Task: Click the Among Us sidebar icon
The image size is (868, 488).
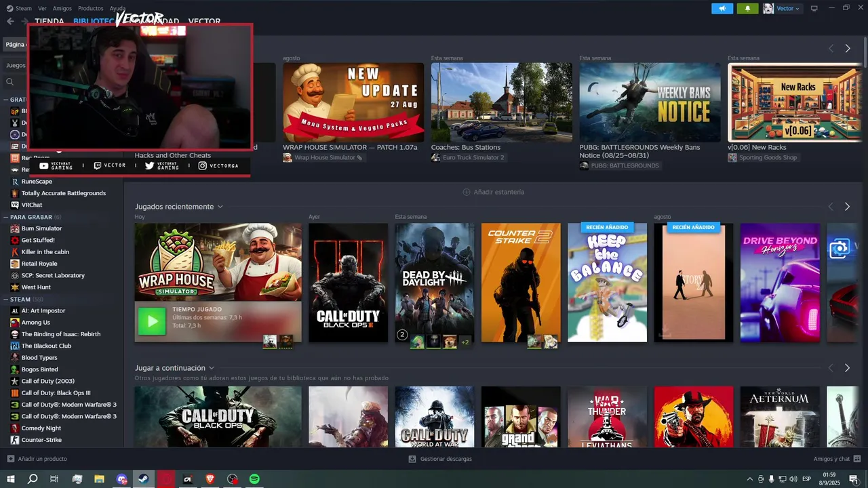Action: [15, 323]
